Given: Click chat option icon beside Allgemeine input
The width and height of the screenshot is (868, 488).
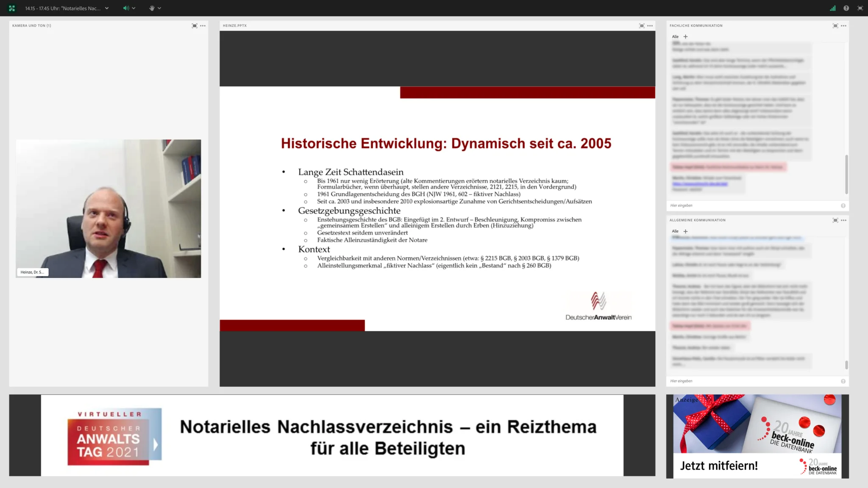Looking at the screenshot, I should 843,381.
